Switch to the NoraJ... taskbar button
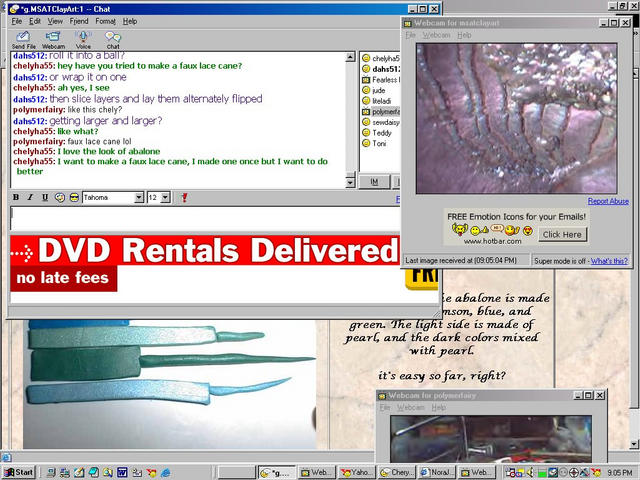 click(436, 472)
